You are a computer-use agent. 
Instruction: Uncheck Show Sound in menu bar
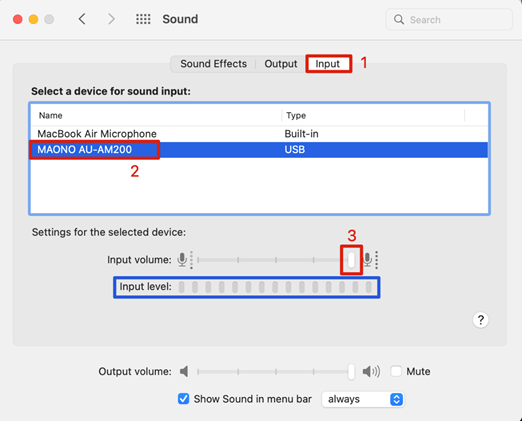[183, 399]
